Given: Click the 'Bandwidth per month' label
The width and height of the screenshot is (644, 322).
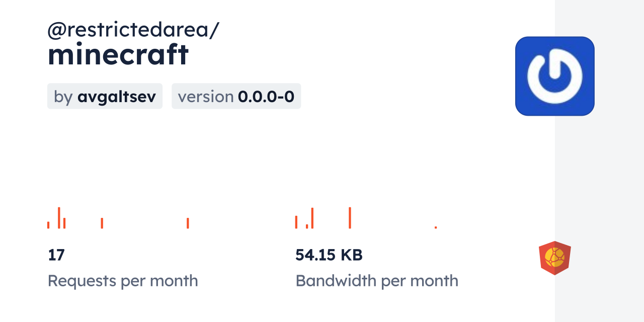Looking at the screenshot, I should (x=377, y=281).
